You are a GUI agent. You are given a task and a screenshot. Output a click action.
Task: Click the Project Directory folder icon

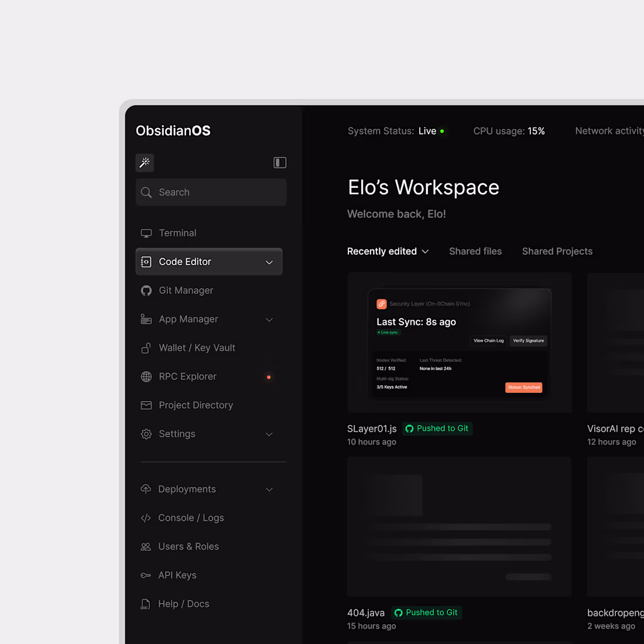(146, 405)
